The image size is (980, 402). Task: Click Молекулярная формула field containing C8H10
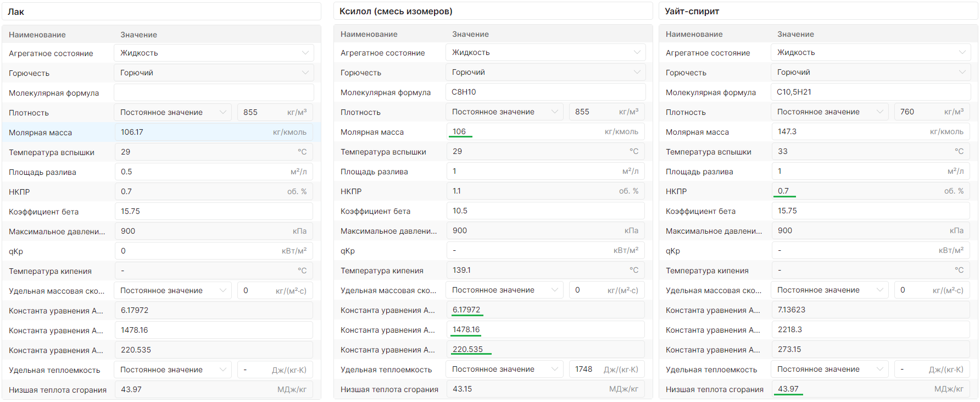coord(545,92)
